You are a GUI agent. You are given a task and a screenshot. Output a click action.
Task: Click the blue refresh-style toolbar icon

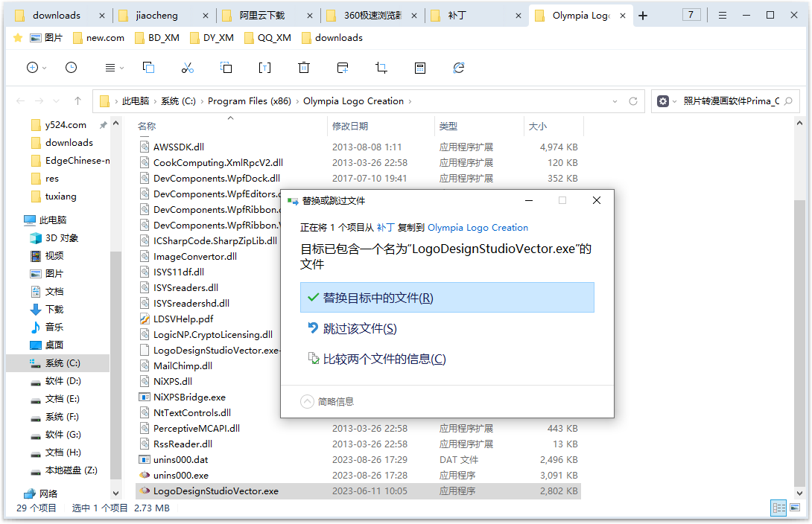(459, 68)
